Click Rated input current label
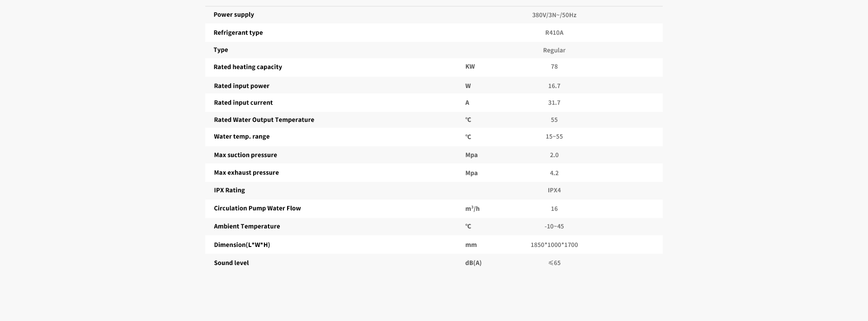This screenshot has height=321, width=868. coord(243,102)
